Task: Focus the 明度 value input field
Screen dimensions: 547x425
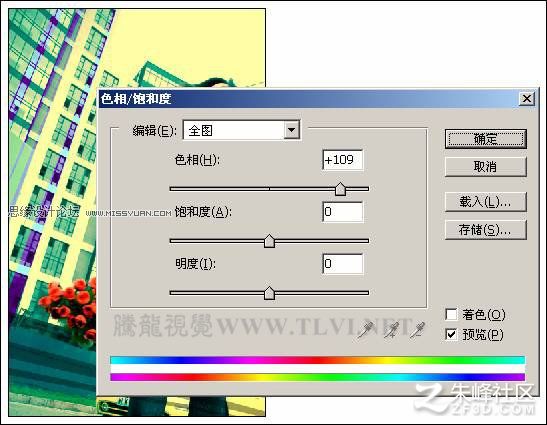Action: [x=343, y=264]
